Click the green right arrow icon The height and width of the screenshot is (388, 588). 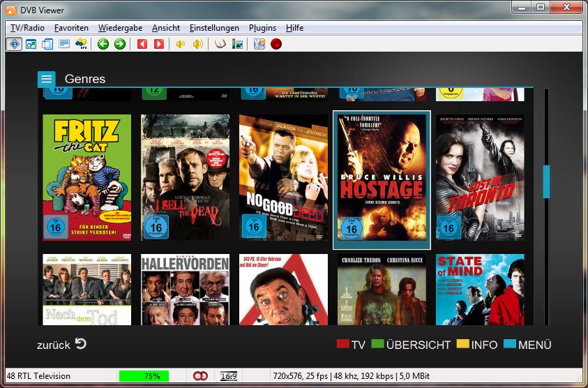(120, 44)
